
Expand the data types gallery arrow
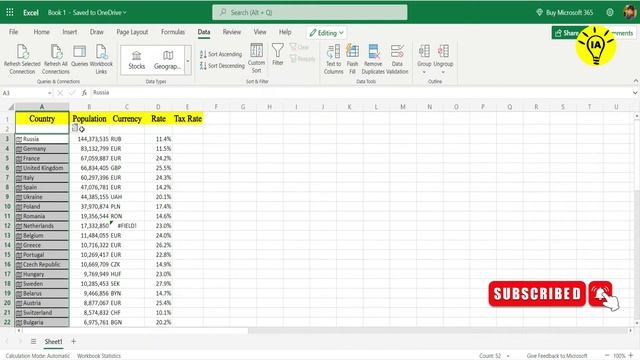click(x=188, y=61)
